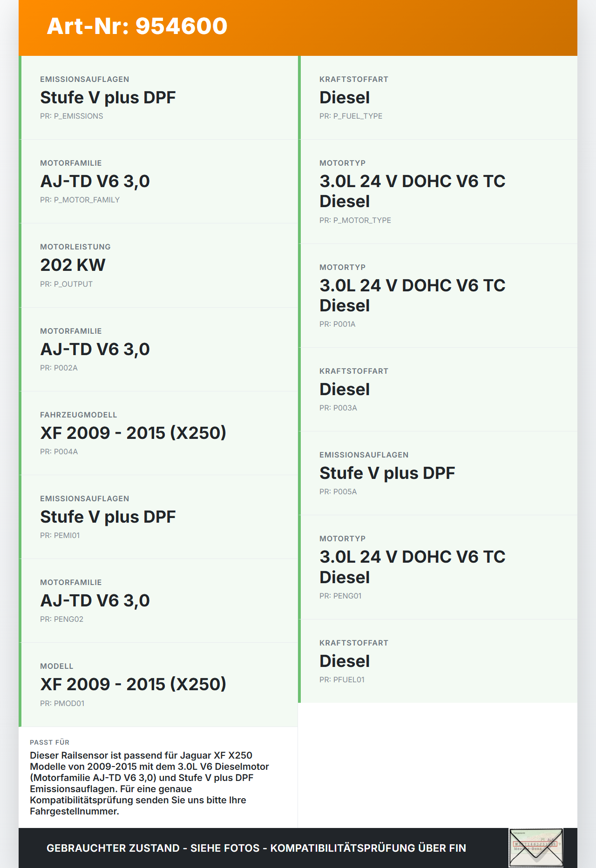Click the Motortyp card labeled PR: P_MOTOR_TYPE
This screenshot has width=596, height=868.
tap(438, 191)
